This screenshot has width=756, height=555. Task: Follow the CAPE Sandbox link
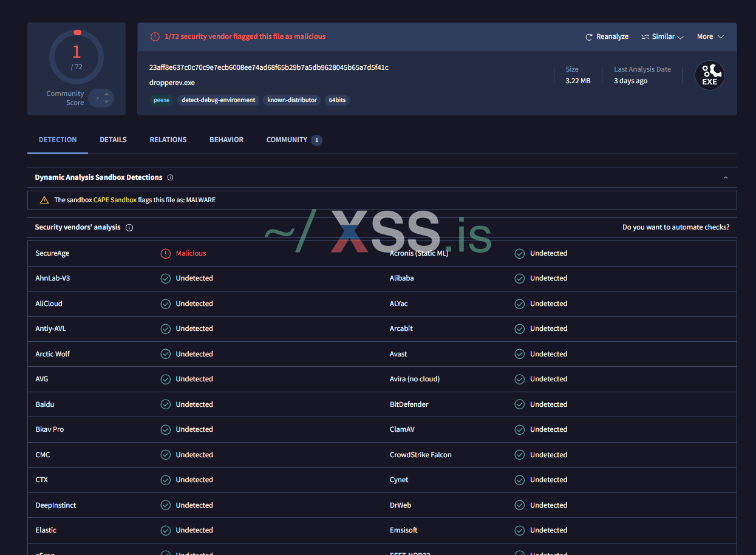click(x=115, y=200)
